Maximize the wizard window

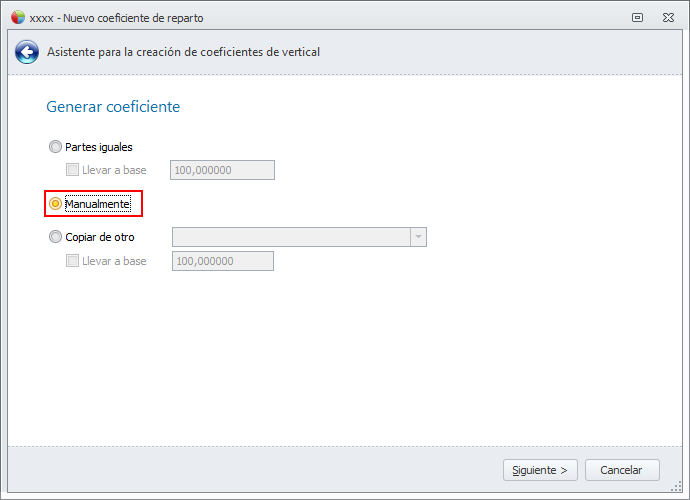[x=637, y=18]
